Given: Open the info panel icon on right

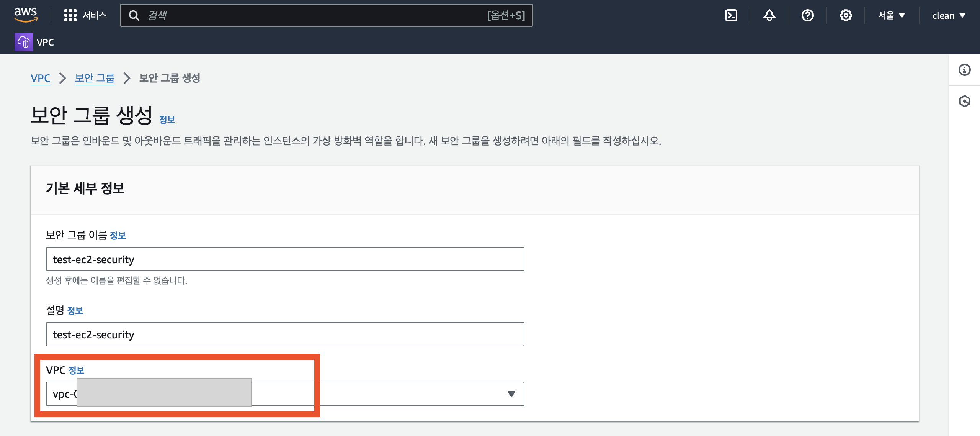Looking at the screenshot, I should coord(964,70).
